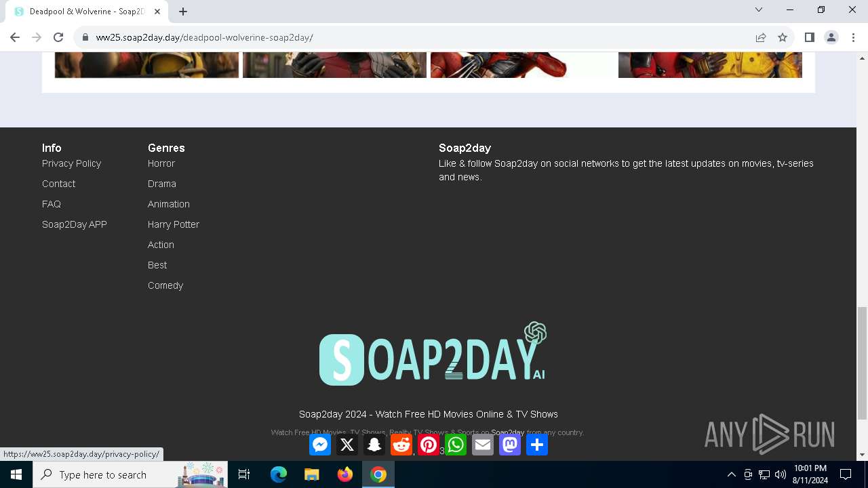Open the blue plus more-share icon
Image resolution: width=868 pixels, height=488 pixels.
tap(537, 445)
